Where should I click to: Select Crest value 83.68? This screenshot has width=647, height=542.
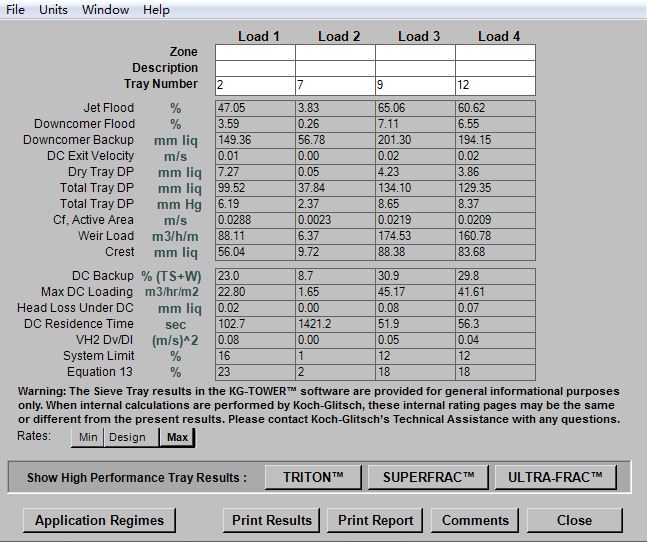point(496,252)
